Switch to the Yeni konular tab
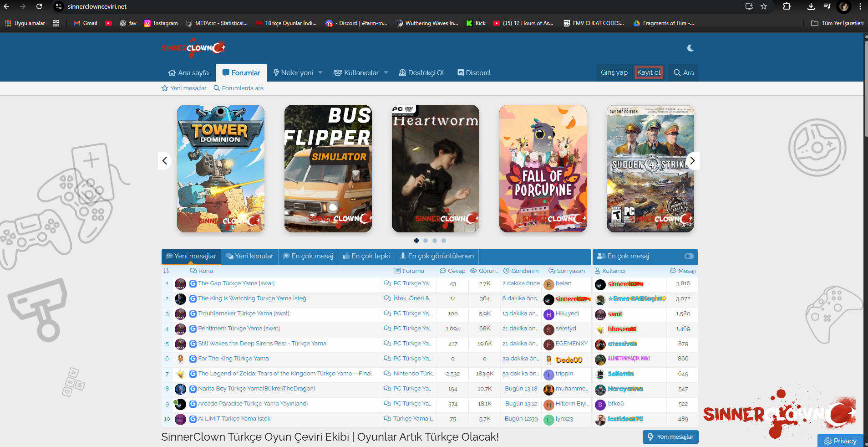 coord(249,256)
